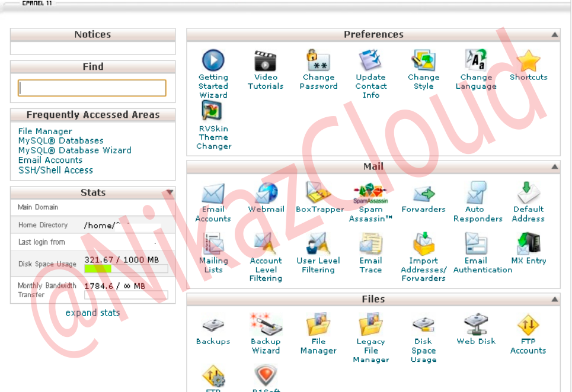Click the Monthly Bandwidth Transfer bar
Image resolution: width=572 pixels, height=392 pixels.
(126, 295)
